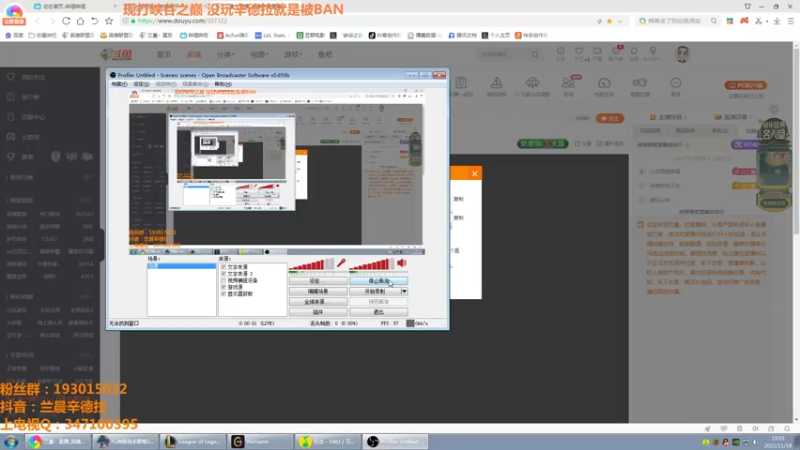Open LoL Stats bookmark in bookmarks bar

(x=271, y=35)
